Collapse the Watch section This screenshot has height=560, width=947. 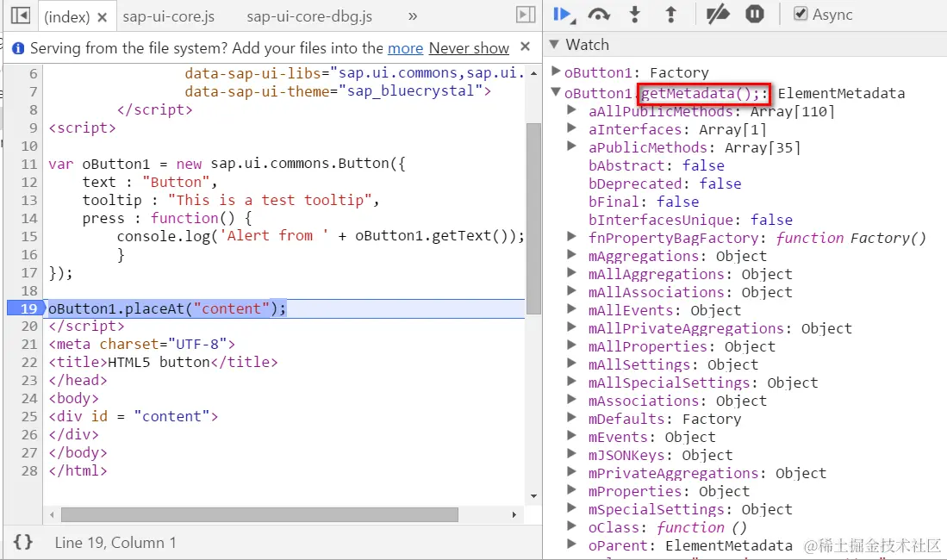pyautogui.click(x=554, y=44)
